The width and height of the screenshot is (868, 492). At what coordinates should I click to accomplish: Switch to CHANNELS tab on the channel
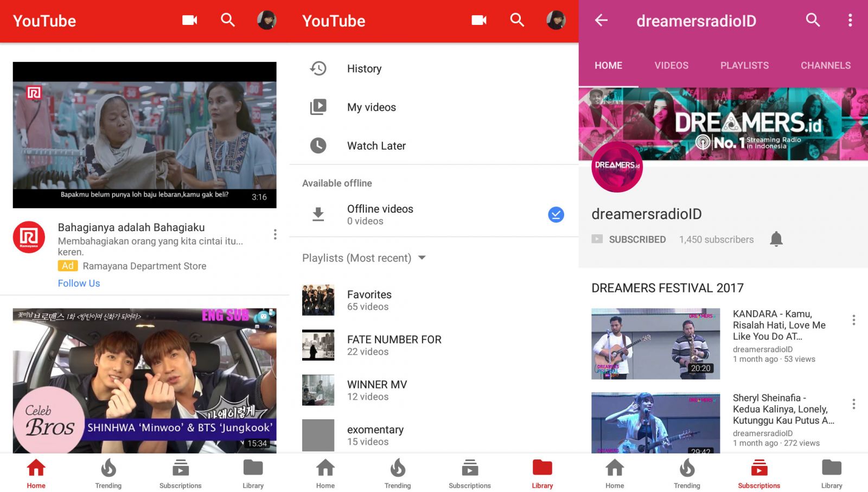click(x=826, y=66)
